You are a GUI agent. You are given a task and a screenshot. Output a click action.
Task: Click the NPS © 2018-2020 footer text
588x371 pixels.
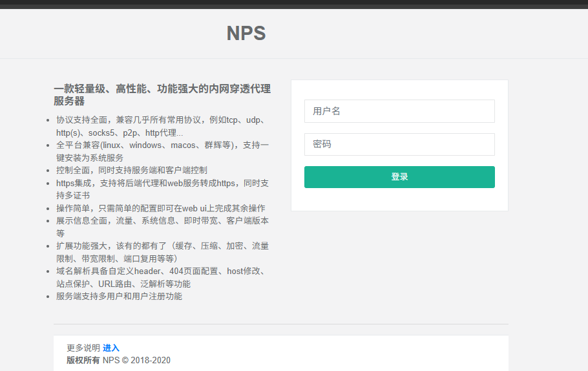click(136, 360)
